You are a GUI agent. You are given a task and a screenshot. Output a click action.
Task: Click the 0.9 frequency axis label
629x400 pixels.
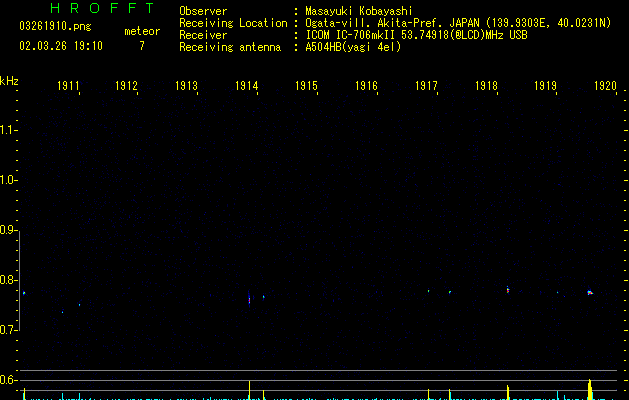[x=7, y=230]
